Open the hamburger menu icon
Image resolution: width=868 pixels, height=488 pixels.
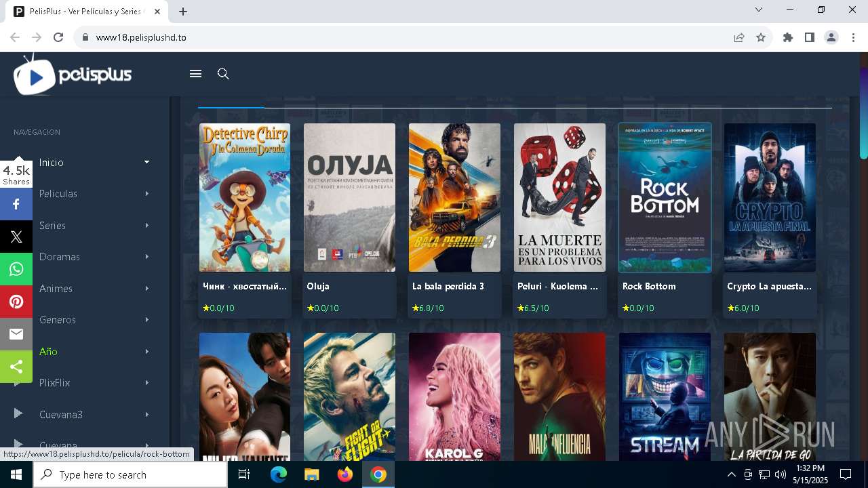[196, 74]
